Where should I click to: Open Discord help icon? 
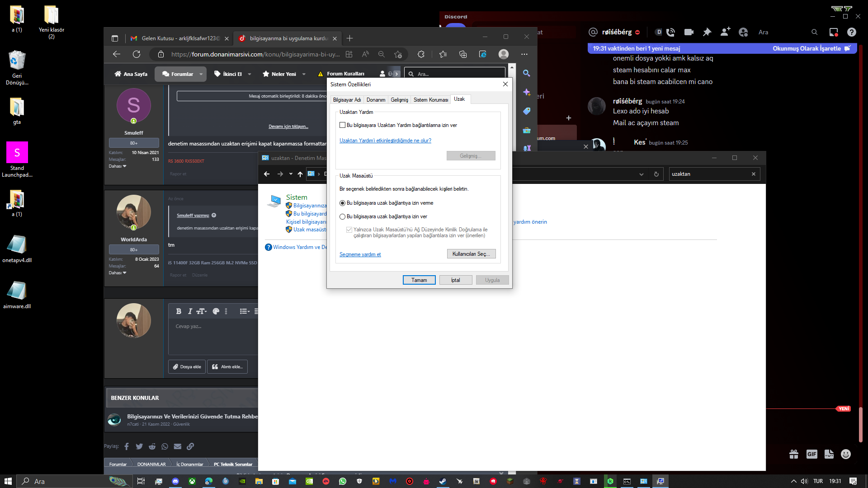(x=852, y=32)
